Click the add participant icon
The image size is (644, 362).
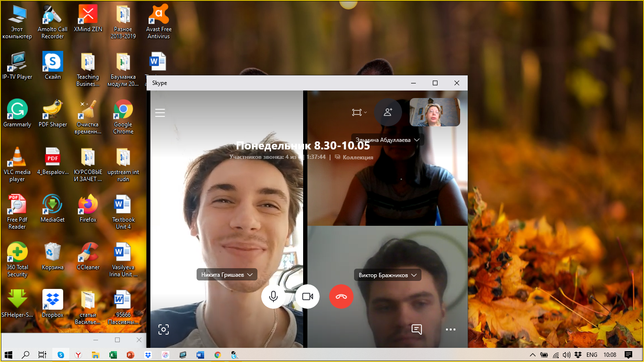[x=388, y=112]
